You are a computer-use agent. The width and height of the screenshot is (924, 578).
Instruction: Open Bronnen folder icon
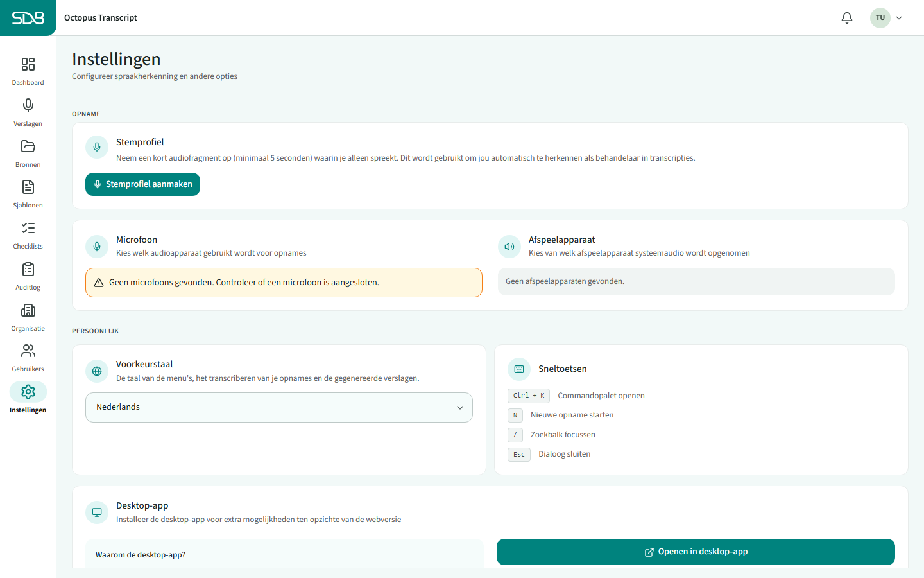click(x=28, y=146)
